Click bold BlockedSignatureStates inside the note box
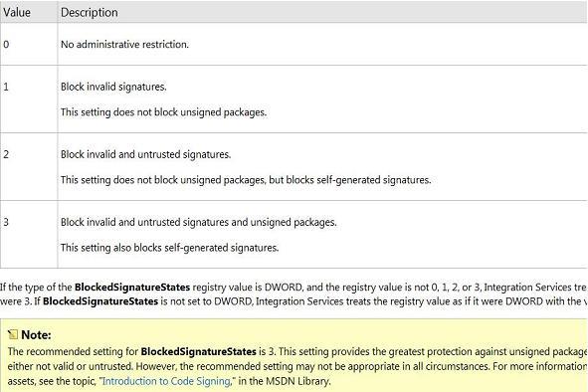This screenshot has height=392, width=588. [198, 351]
